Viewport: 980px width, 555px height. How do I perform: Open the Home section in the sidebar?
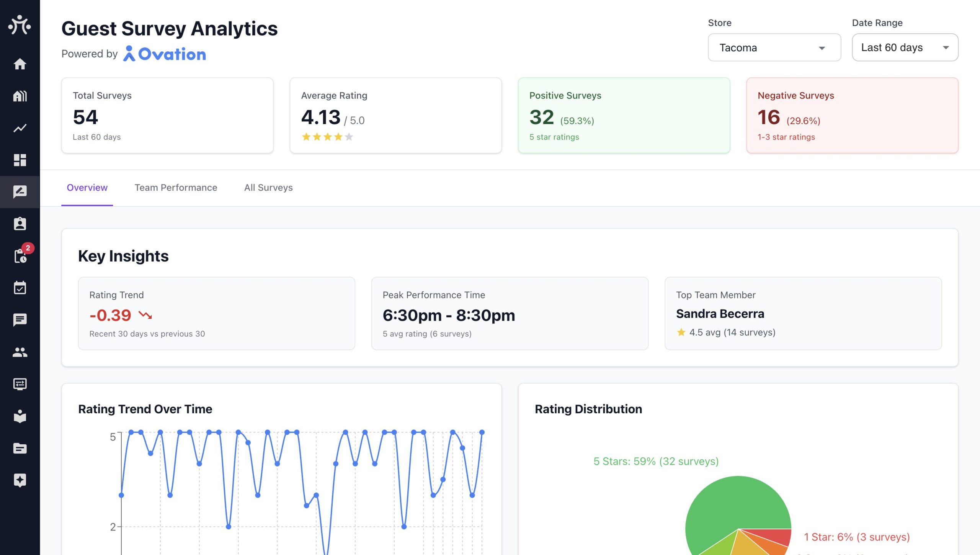click(x=20, y=64)
